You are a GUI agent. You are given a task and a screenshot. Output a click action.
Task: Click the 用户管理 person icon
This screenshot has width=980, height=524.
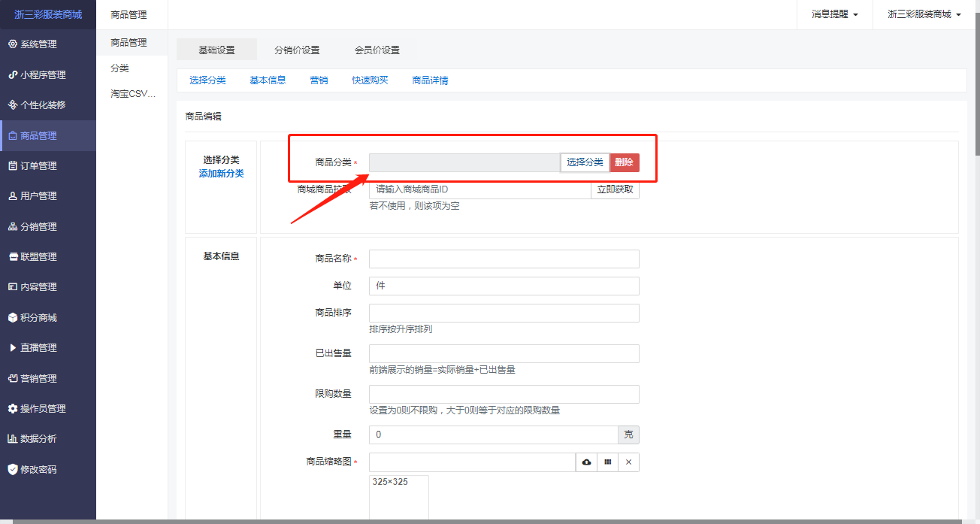(13, 195)
